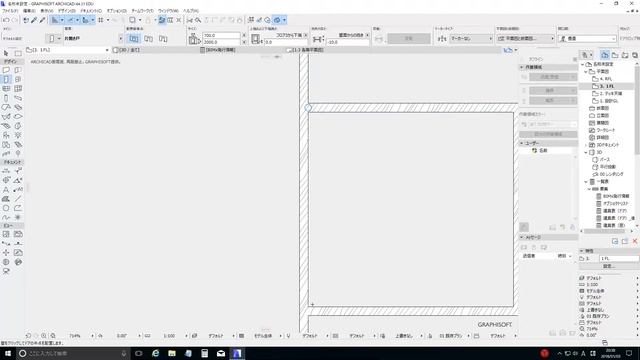Click the View Map folder icon in the navigator
The width and height of the screenshot is (640, 360).
pyautogui.click(x=615, y=55)
